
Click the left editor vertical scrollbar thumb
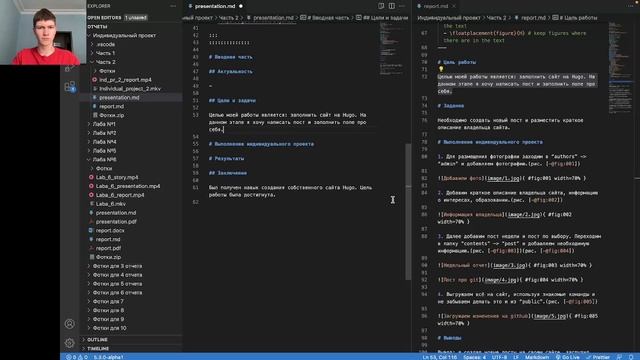[408, 211]
